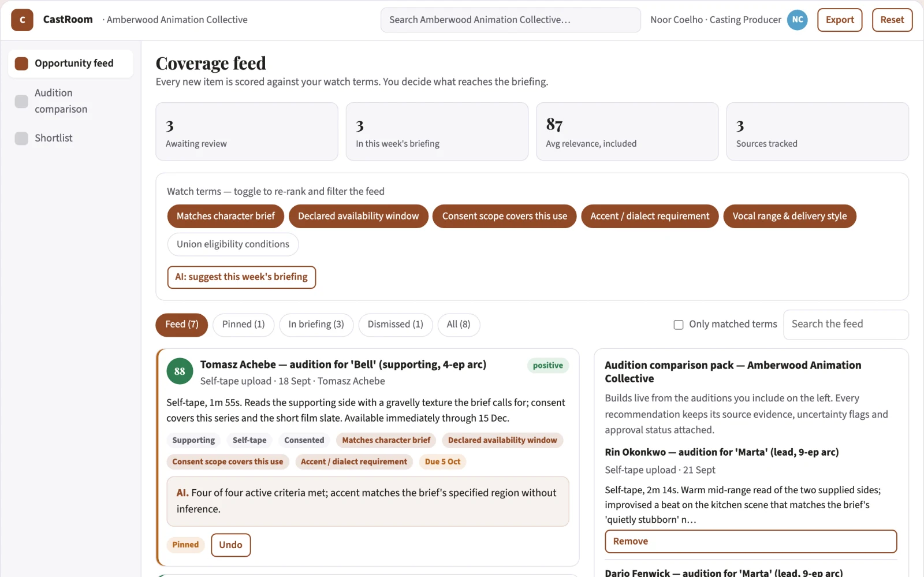The image size is (924, 577).
Task: Click the Matches character brief tag on the card
Action: tap(386, 440)
